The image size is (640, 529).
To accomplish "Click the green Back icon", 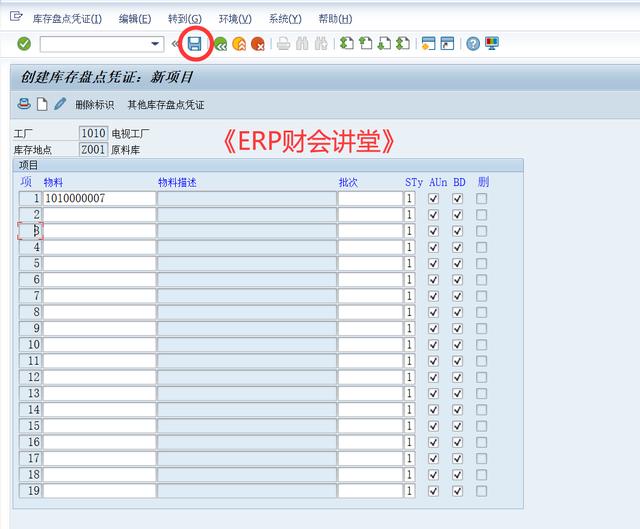I will (220, 44).
